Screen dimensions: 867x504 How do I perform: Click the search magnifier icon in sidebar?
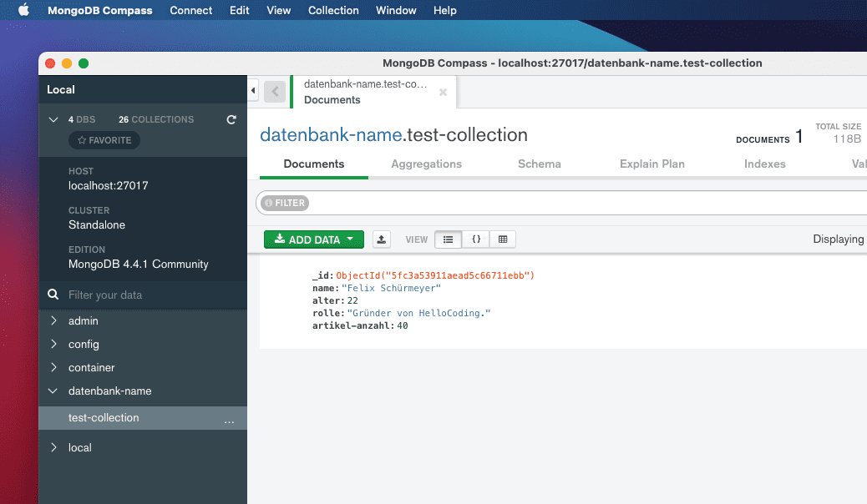pyautogui.click(x=53, y=295)
